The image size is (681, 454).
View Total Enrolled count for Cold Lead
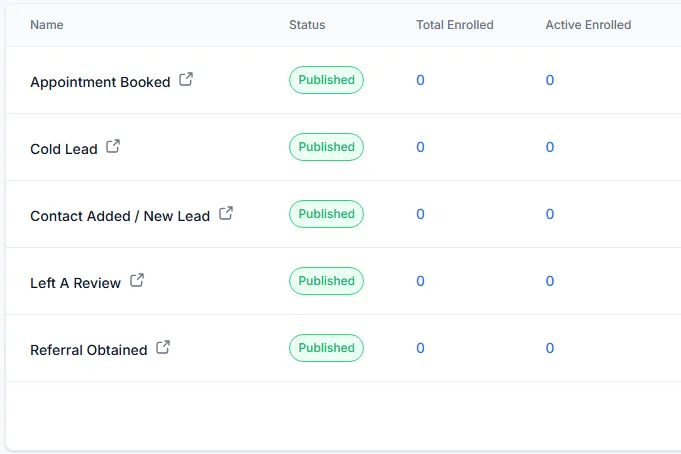coord(420,147)
